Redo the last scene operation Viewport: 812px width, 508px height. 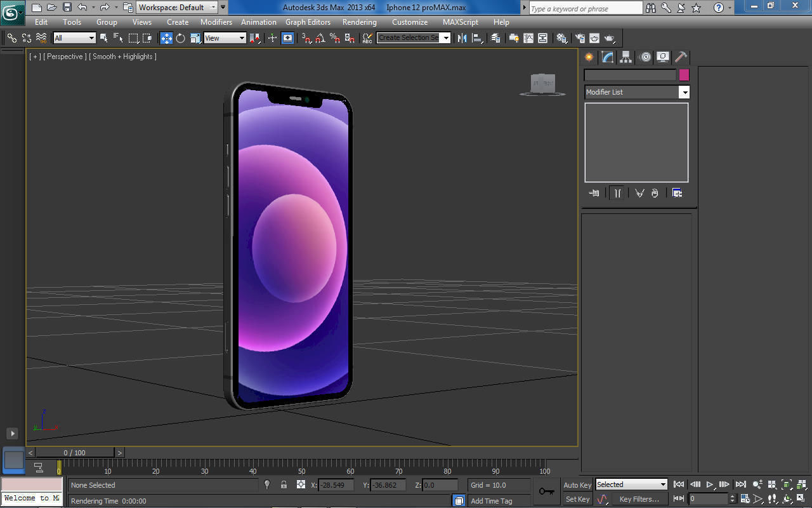coord(105,8)
